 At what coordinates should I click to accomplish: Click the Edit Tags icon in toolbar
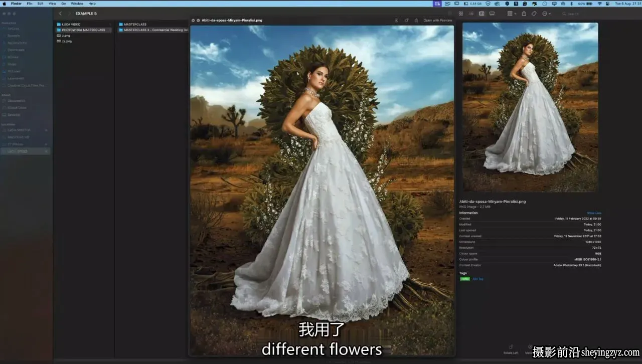[534, 14]
